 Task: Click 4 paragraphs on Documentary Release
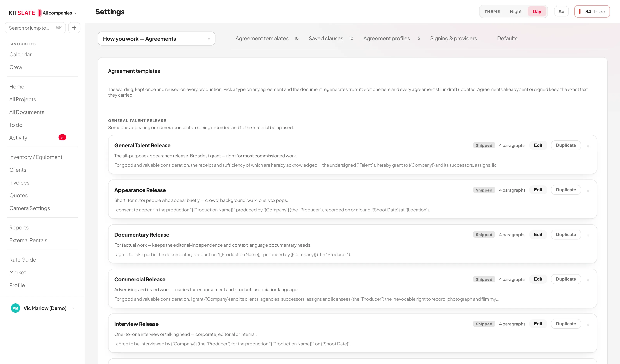point(512,235)
